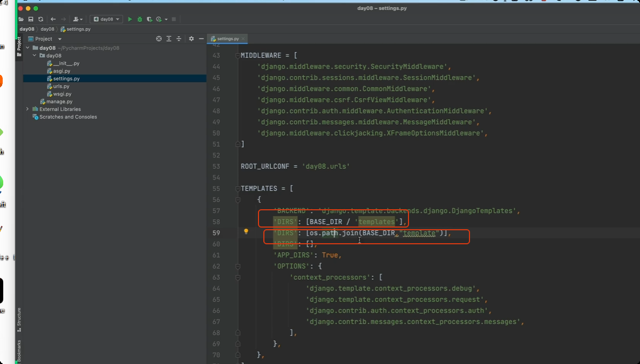Open the user/code-with-me dropdown icon
Image resolution: width=640 pixels, height=364 pixels.
[78, 19]
